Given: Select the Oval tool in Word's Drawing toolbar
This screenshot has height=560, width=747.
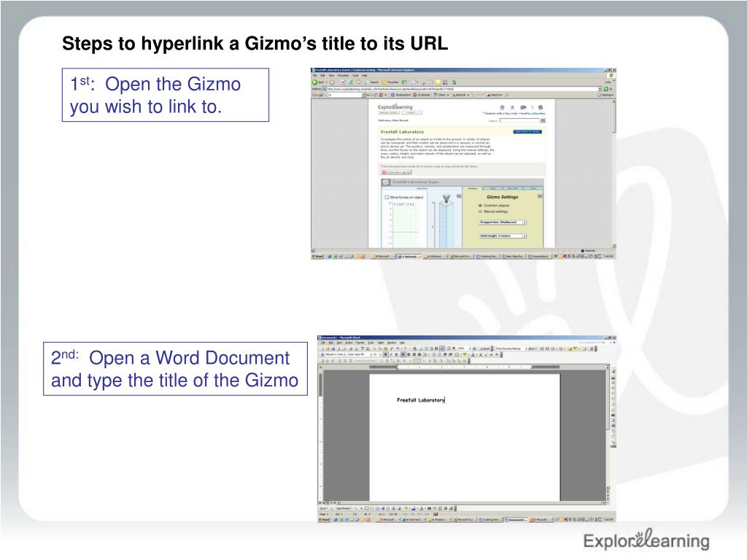Looking at the screenshot, I should click(372, 508).
